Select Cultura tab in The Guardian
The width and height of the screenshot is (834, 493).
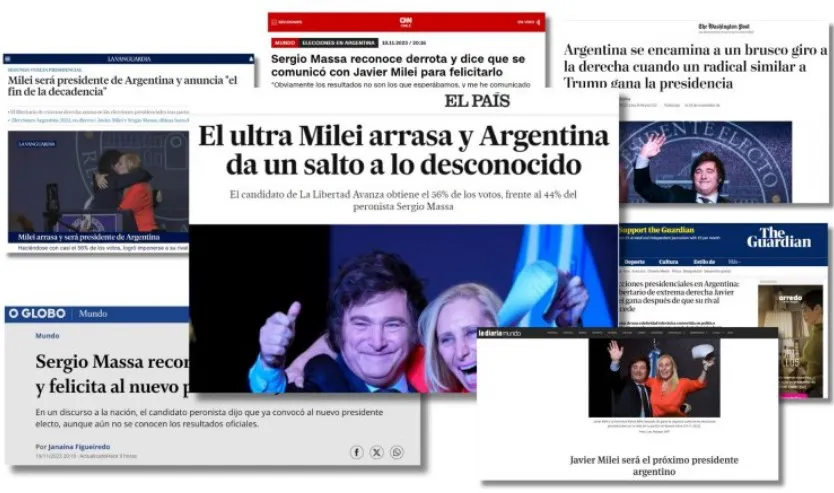pyautogui.click(x=669, y=262)
